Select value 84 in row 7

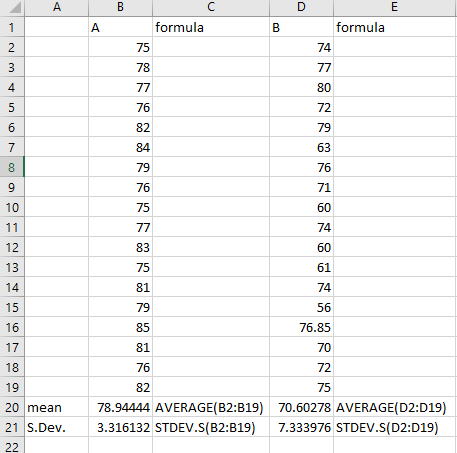[x=120, y=147]
